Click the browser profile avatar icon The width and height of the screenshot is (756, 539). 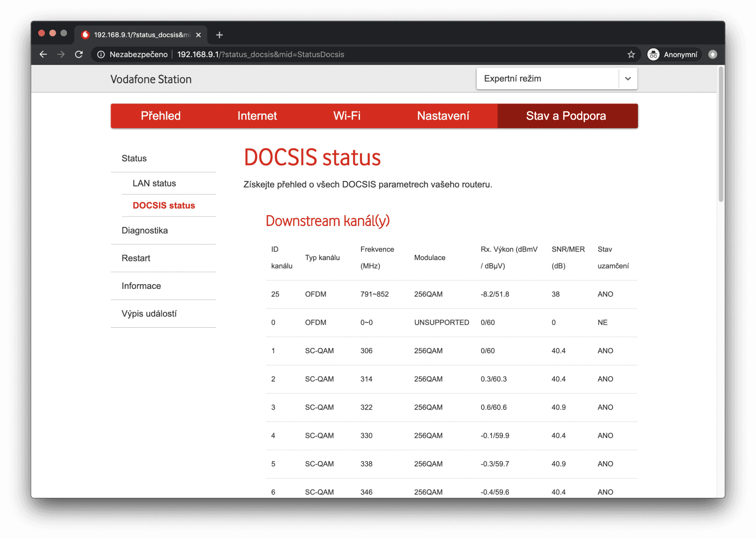pyautogui.click(x=713, y=54)
